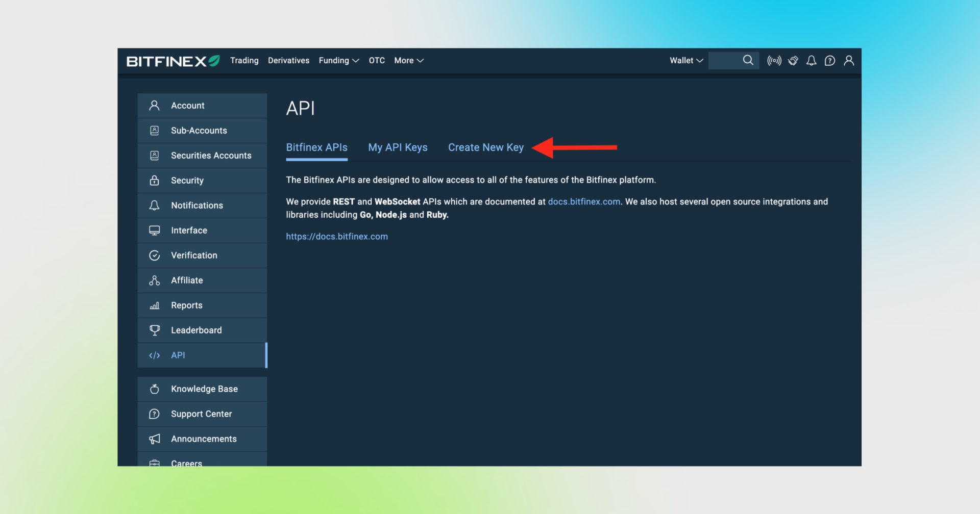Click the broadcast status icon in top bar
980x514 pixels.
[x=774, y=60]
